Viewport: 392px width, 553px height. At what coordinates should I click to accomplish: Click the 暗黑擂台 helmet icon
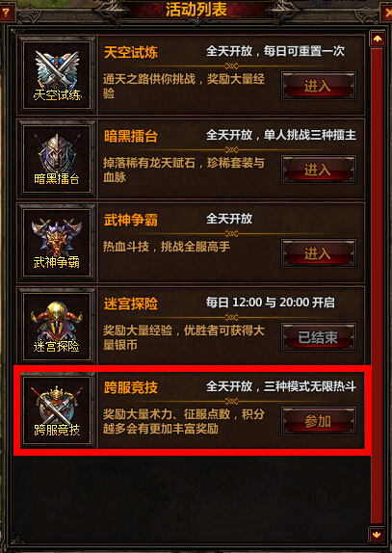click(57, 159)
